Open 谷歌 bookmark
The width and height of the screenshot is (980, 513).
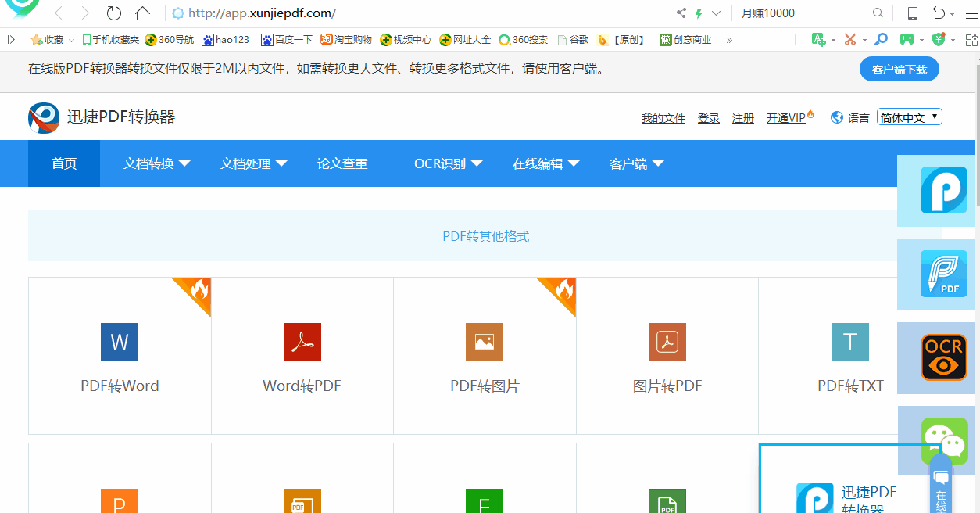pos(573,39)
